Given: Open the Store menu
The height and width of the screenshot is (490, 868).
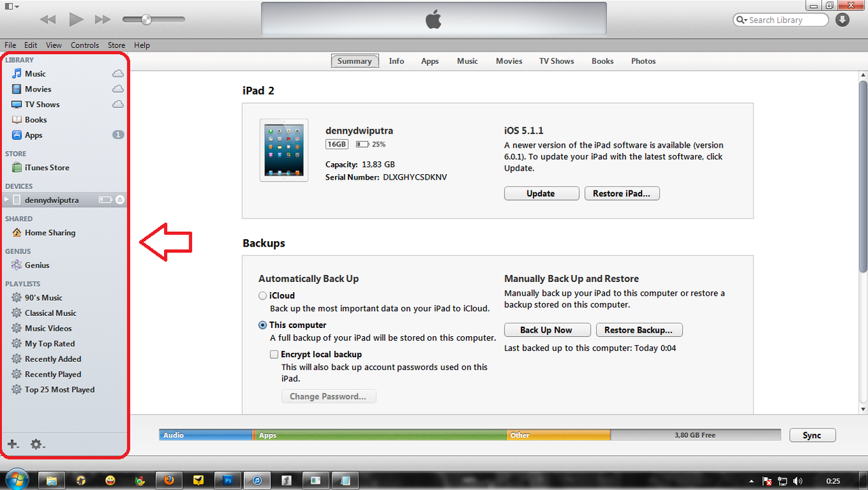Looking at the screenshot, I should coord(117,45).
